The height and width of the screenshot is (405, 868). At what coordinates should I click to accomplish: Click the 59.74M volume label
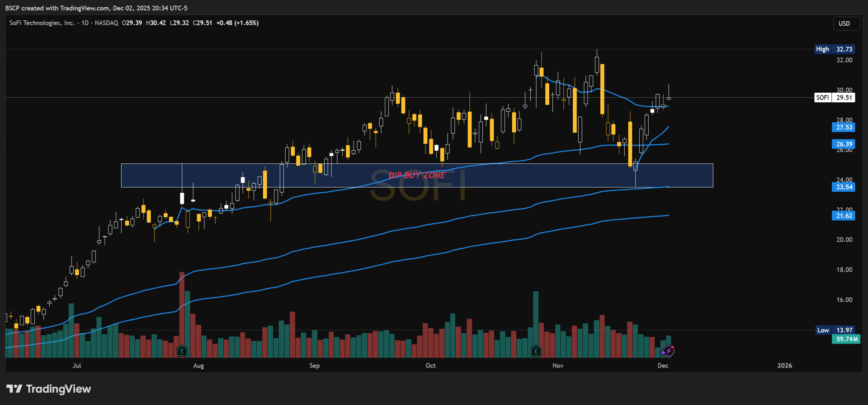pyautogui.click(x=846, y=339)
